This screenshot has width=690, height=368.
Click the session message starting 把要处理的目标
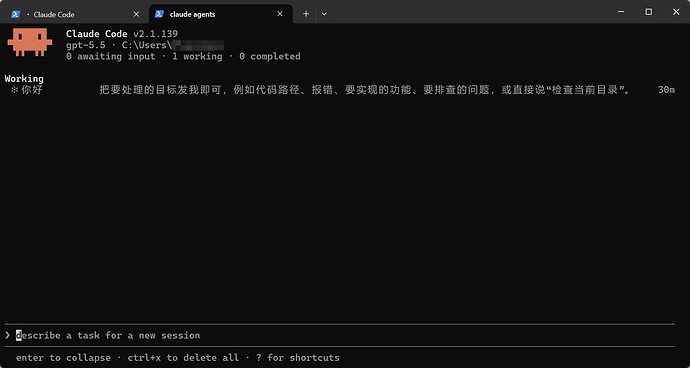pyautogui.click(x=365, y=90)
